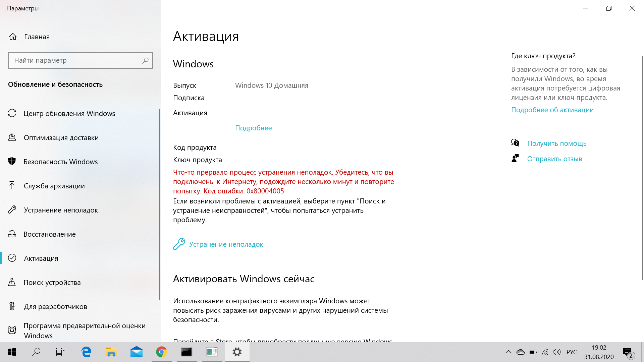
Task: Open Поиск устройства section
Action: click(x=52, y=283)
